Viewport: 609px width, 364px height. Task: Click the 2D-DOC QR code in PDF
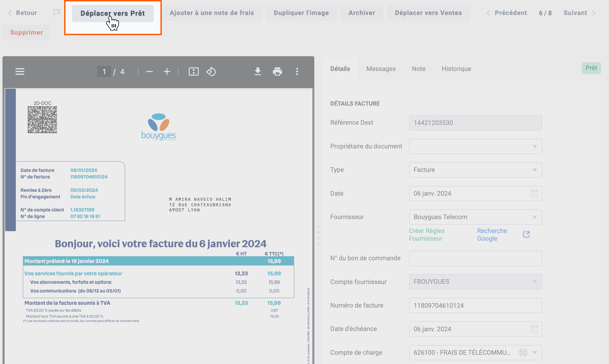(42, 120)
